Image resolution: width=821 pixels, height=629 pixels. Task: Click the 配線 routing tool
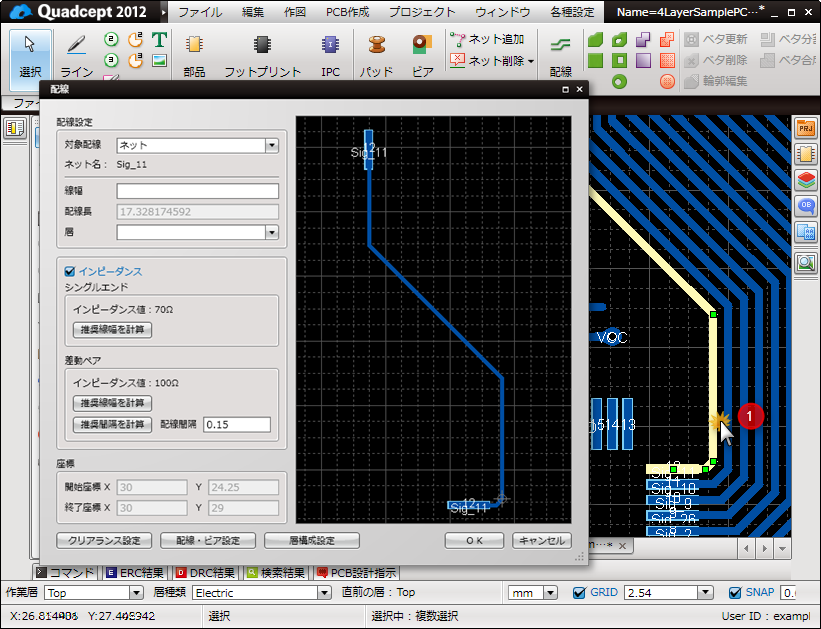(x=561, y=55)
